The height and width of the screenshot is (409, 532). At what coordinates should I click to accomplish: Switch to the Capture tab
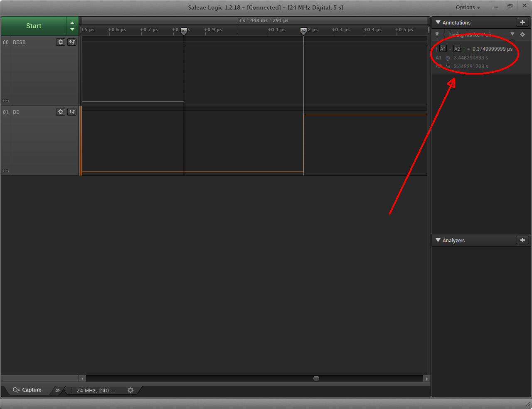coord(27,390)
